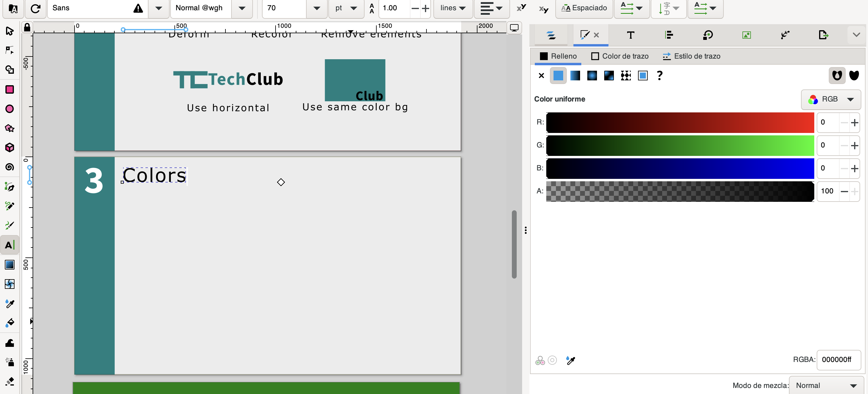Click the RGBA hex color field

(x=838, y=360)
